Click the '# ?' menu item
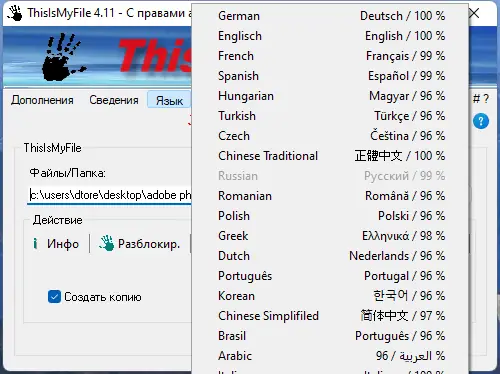The height and width of the screenshot is (374, 500). point(481,99)
